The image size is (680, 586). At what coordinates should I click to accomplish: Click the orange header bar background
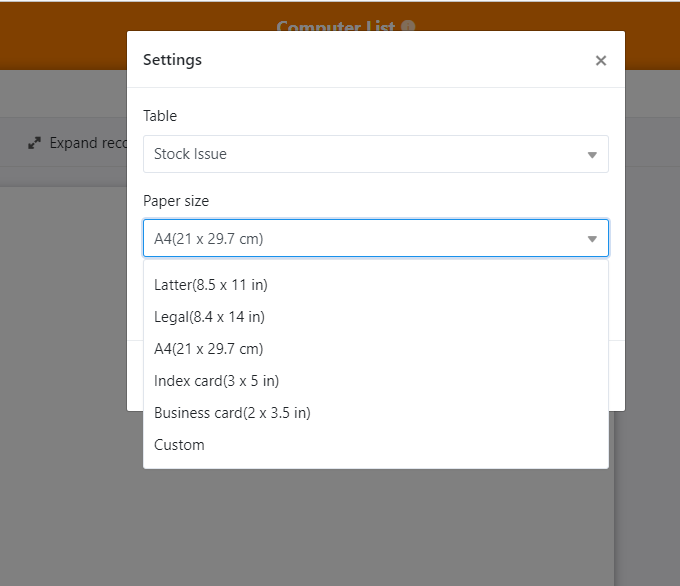click(x=60, y=35)
